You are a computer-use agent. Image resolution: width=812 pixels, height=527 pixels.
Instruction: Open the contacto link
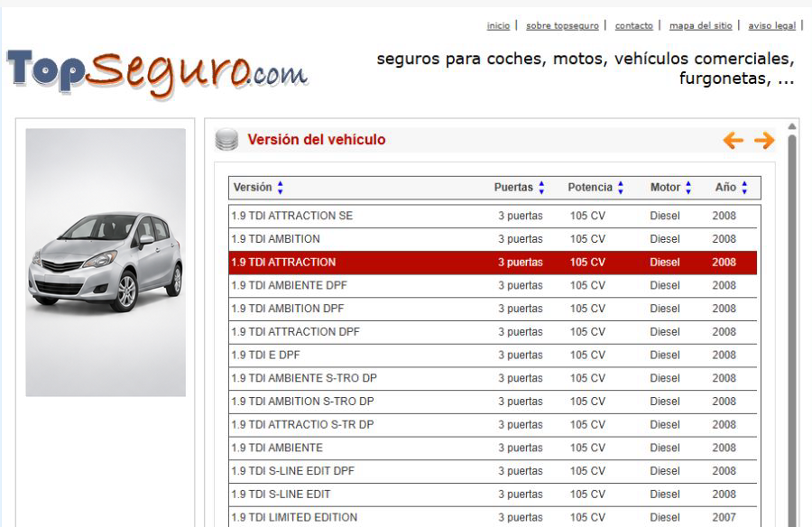(634, 25)
